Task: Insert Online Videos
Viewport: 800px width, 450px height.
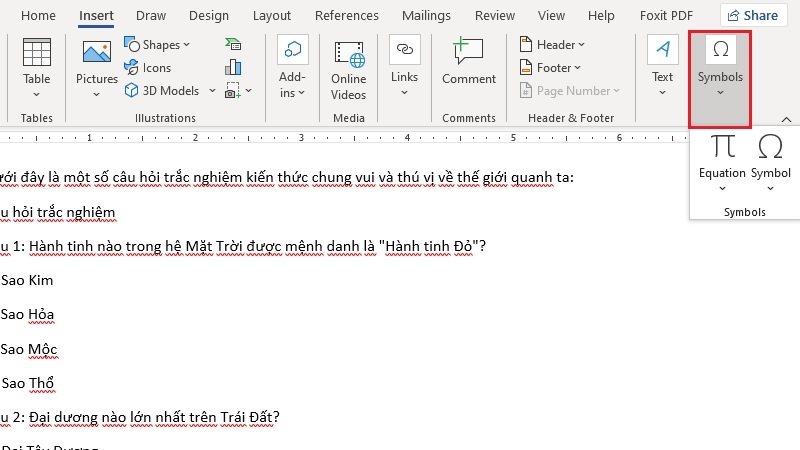Action: pyautogui.click(x=348, y=70)
